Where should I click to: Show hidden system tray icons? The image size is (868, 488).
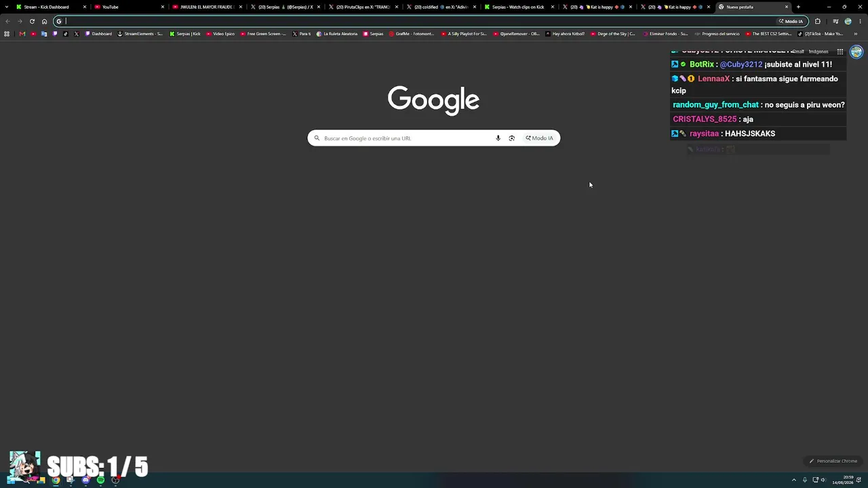click(794, 480)
